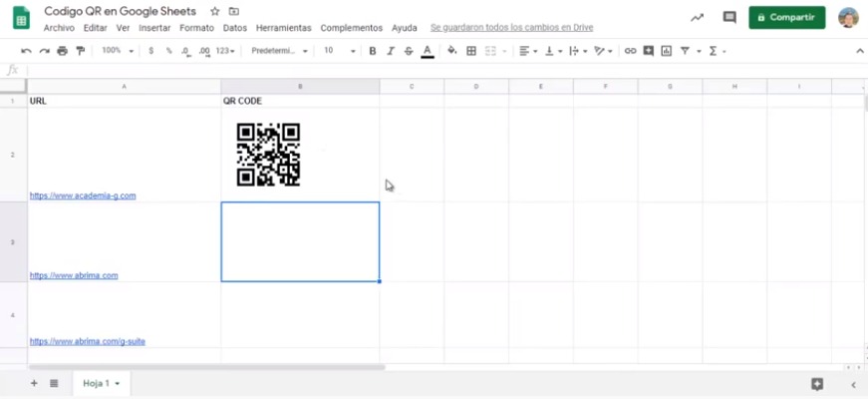Open horizontal align dropdown
This screenshot has height=399, width=868.
pos(528,51)
